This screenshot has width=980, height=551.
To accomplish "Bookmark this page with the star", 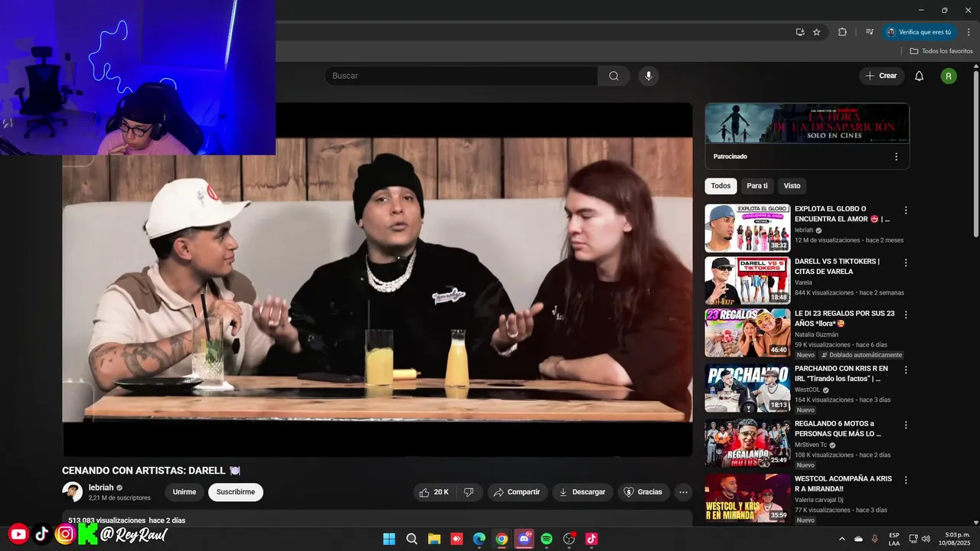I will (x=817, y=32).
